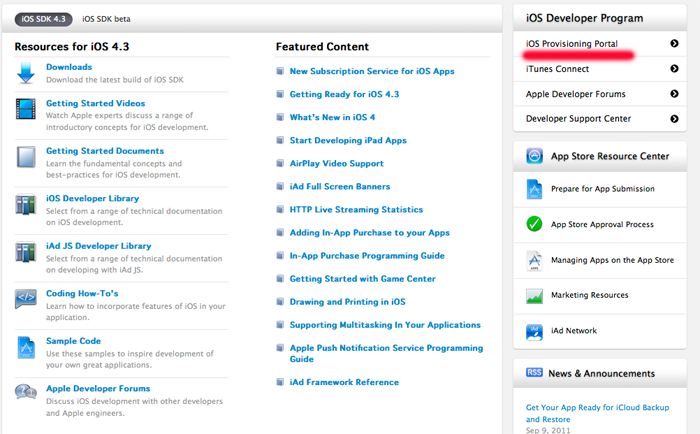The image size is (700, 434).
Task: Open the Sample Code link
Action: point(73,341)
